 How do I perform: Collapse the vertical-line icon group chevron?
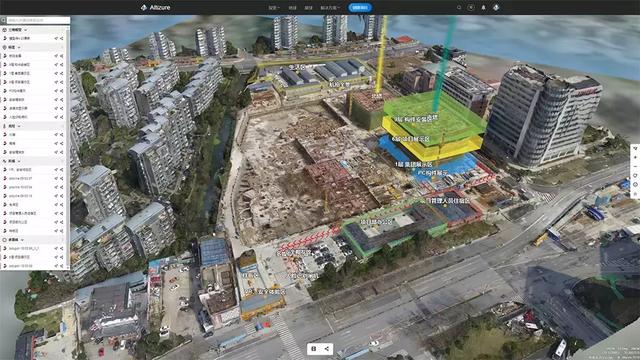click(x=19, y=126)
